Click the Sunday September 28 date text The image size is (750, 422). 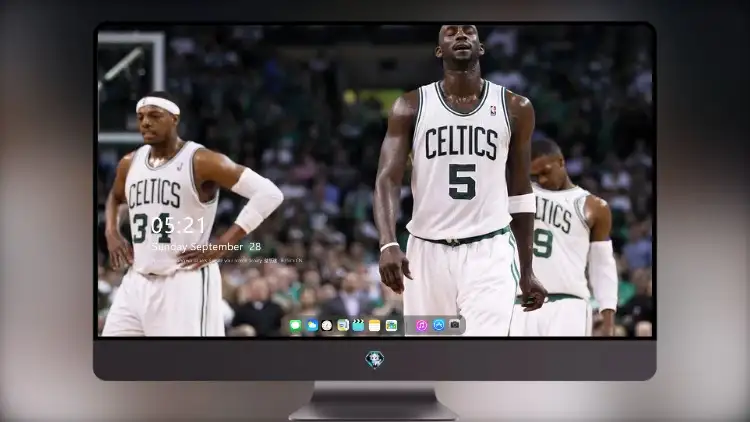pyautogui.click(x=206, y=247)
